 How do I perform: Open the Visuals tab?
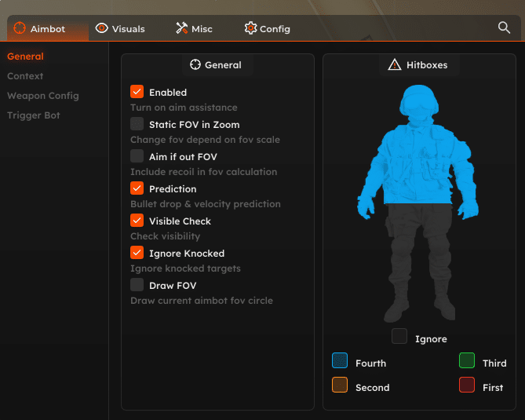[120, 29]
